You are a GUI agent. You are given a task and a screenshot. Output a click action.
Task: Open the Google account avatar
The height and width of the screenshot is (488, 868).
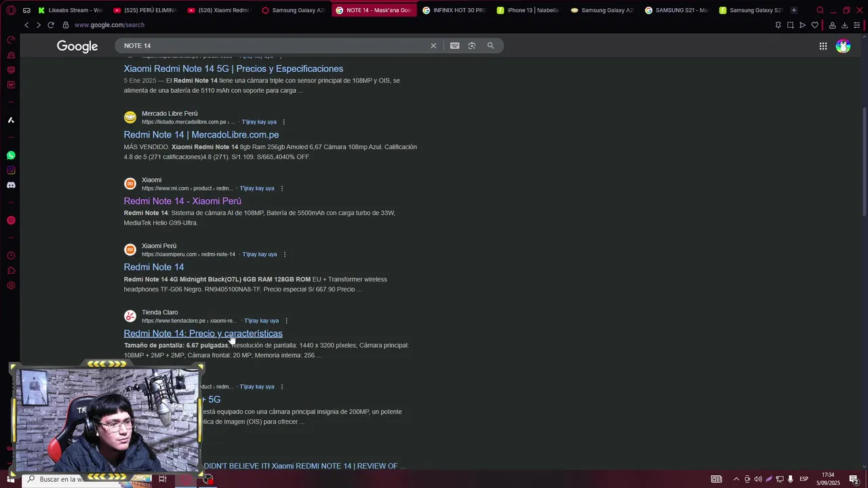(x=843, y=46)
